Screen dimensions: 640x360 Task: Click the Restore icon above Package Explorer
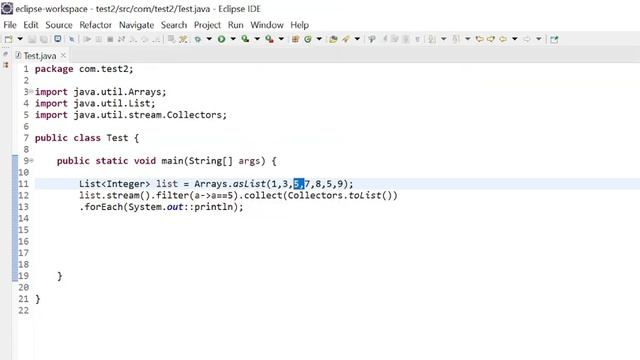point(6,54)
